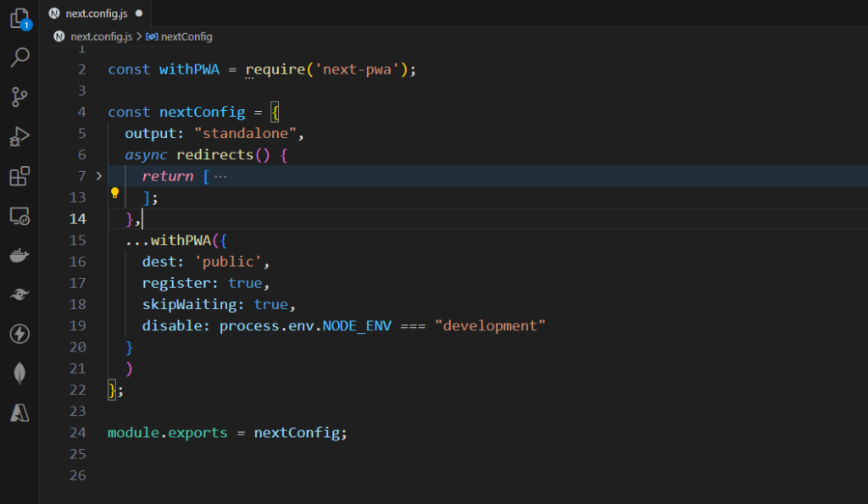The height and width of the screenshot is (504, 868).
Task: Click the 'public' string on line 16
Action: pyautogui.click(x=228, y=262)
